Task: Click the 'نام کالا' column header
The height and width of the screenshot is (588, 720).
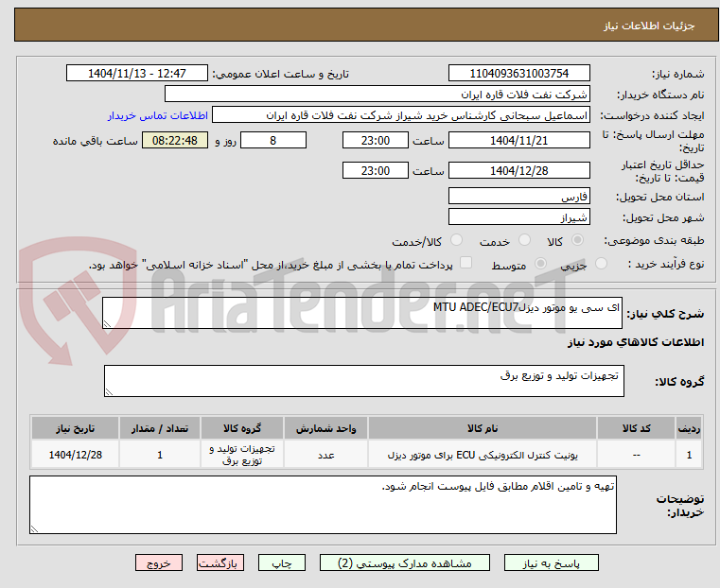Action: click(x=483, y=428)
